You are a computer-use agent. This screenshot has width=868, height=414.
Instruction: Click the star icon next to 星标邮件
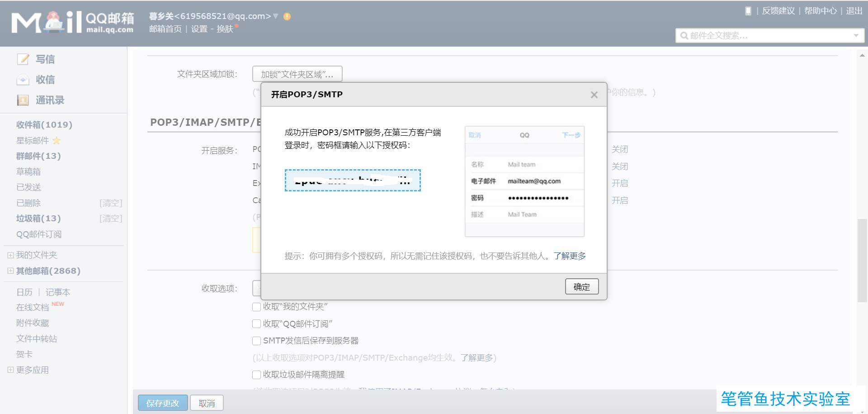click(56, 141)
